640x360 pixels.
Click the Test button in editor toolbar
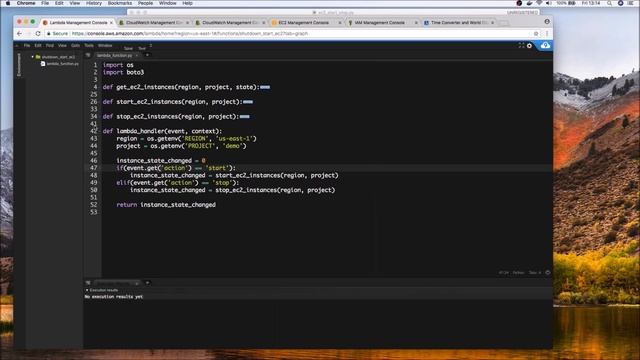click(x=142, y=48)
